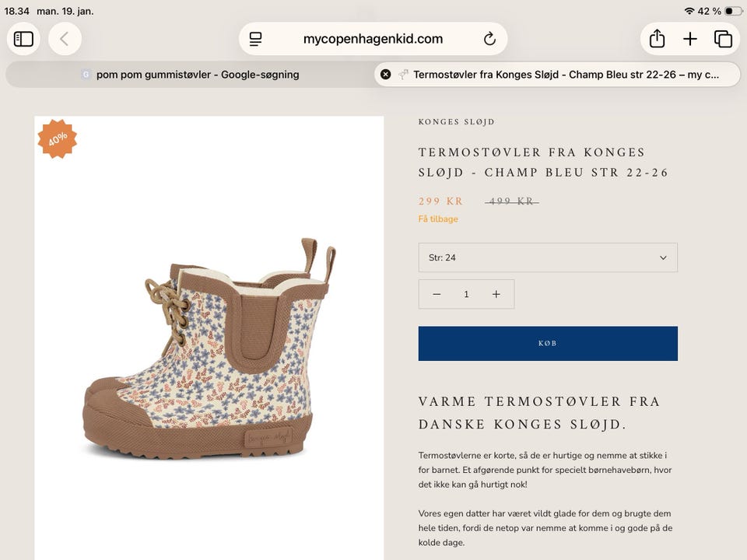
Task: Open the Konges Sløjd brand link
Action: tap(456, 122)
